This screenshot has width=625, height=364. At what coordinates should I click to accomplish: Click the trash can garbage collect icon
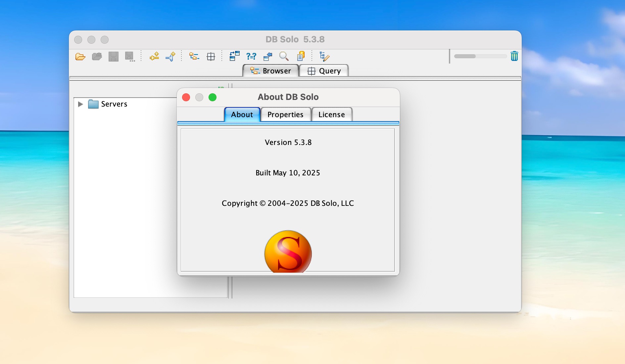(x=514, y=56)
